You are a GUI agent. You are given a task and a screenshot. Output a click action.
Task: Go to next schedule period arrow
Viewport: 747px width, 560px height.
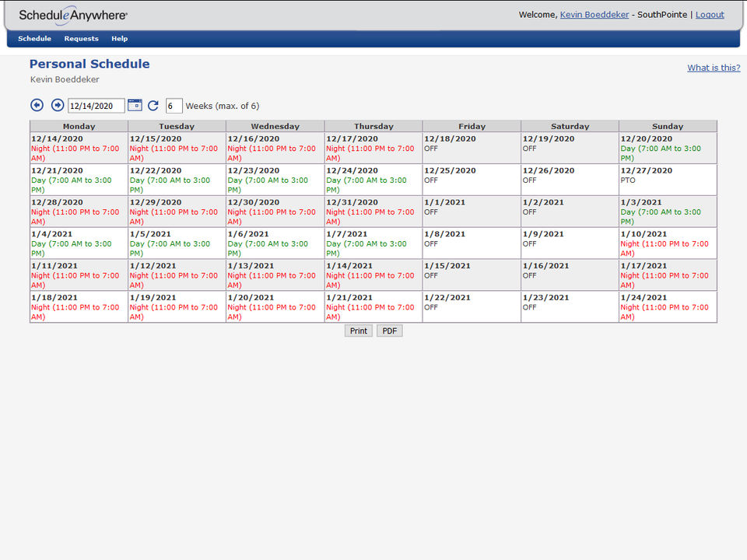pos(58,105)
